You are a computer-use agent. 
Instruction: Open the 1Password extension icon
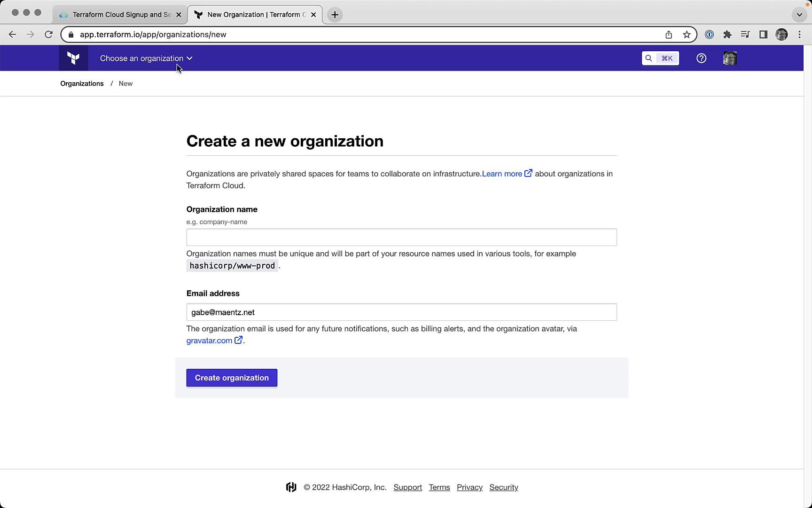(709, 34)
